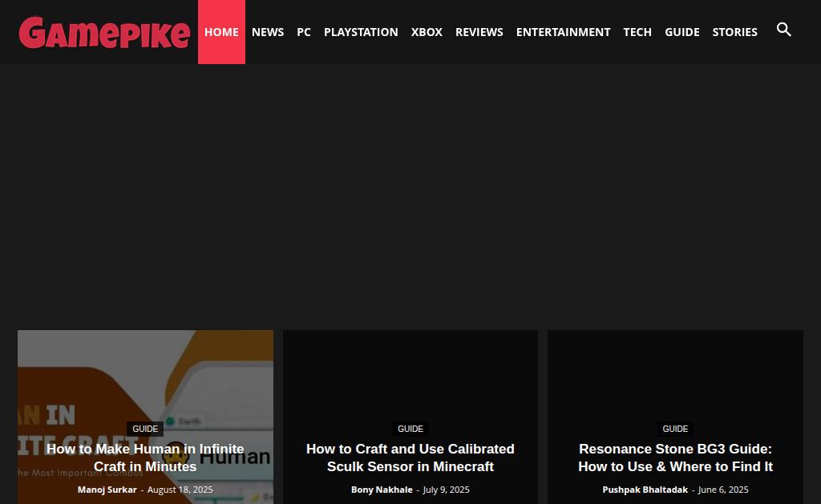Go to the STORIES section
This screenshot has height=504, width=821.
coord(734,32)
